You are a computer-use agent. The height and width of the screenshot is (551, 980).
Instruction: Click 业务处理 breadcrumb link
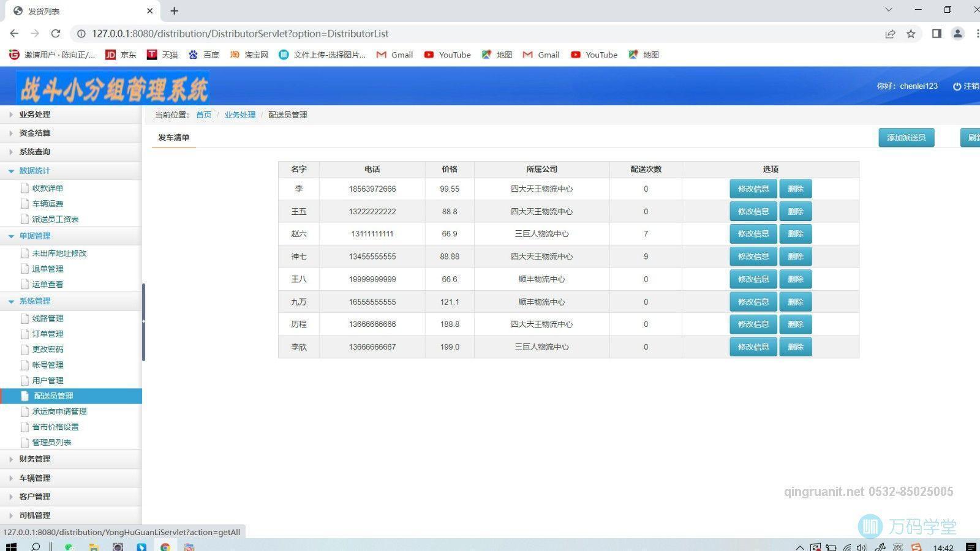(x=240, y=115)
